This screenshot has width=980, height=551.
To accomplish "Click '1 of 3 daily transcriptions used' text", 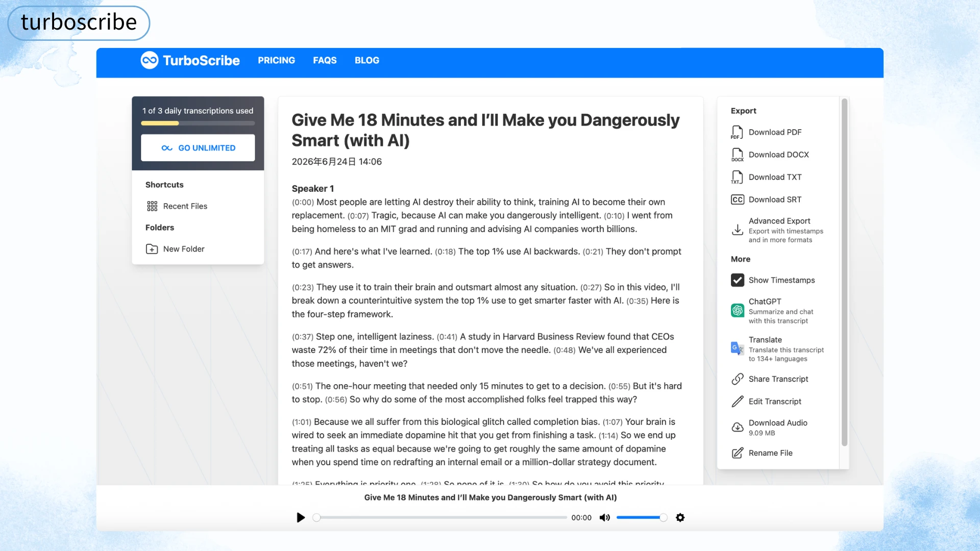I will [198, 111].
